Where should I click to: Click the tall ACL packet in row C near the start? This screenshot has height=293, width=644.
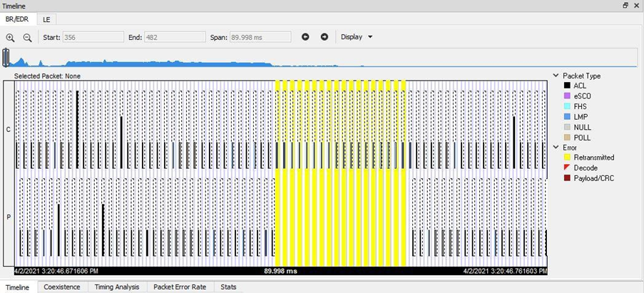pos(77,129)
